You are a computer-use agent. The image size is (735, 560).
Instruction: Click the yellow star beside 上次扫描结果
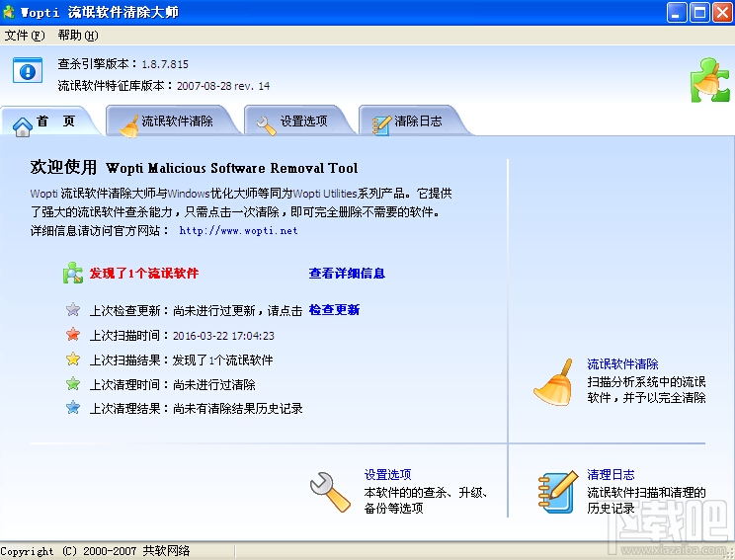pyautogui.click(x=73, y=360)
